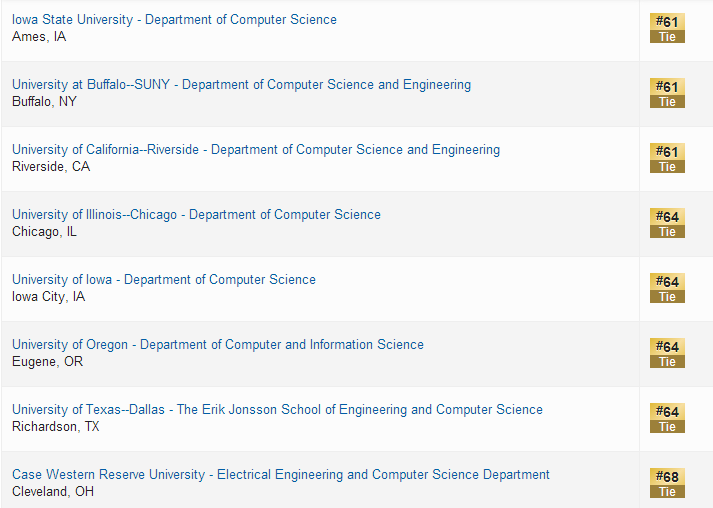Click the Eugene, OR location text

click(47, 362)
